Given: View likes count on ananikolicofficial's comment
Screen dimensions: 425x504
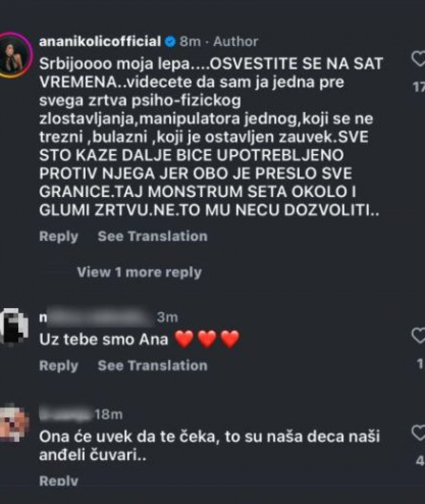Looking at the screenshot, I should pos(419,87).
